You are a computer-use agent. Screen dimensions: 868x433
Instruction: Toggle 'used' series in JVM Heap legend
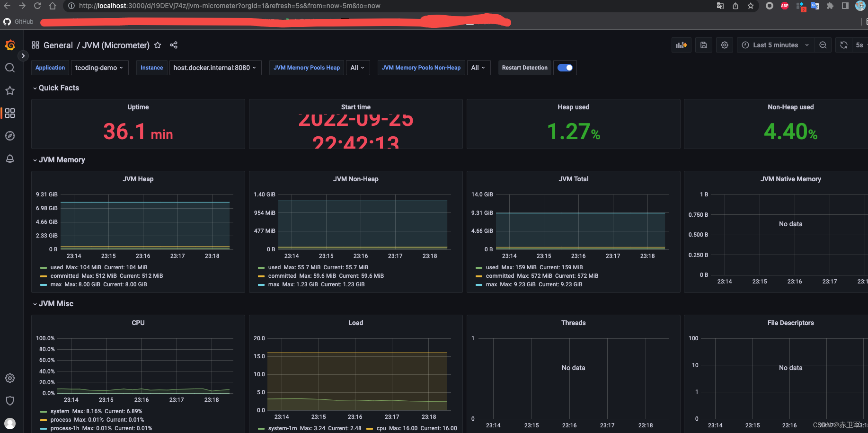(x=57, y=267)
